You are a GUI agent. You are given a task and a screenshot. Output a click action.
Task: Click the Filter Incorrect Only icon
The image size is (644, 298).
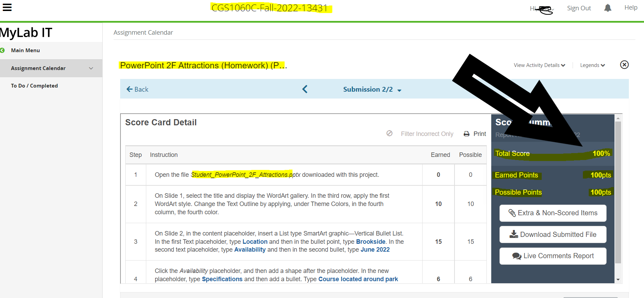389,133
